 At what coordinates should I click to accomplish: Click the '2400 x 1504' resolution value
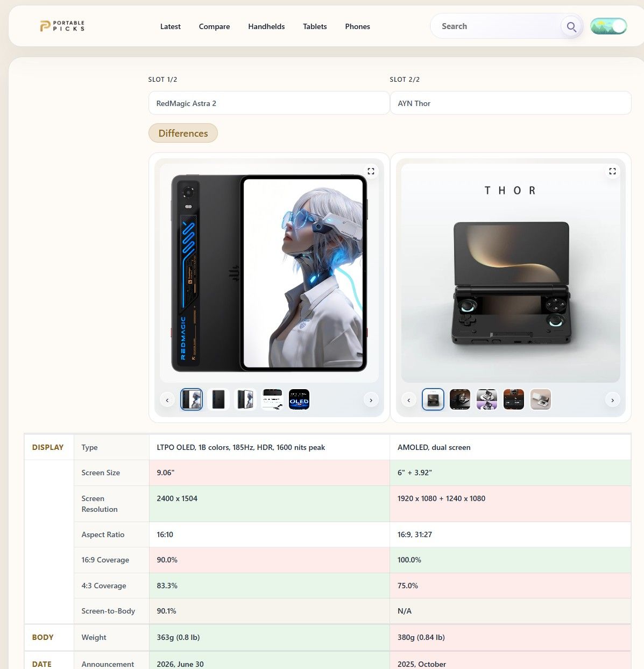[x=177, y=498]
